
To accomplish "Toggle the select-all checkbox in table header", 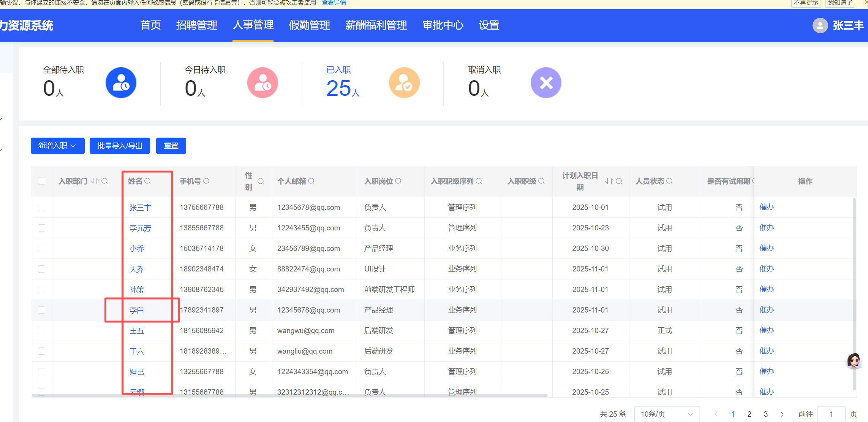I will click(x=42, y=181).
